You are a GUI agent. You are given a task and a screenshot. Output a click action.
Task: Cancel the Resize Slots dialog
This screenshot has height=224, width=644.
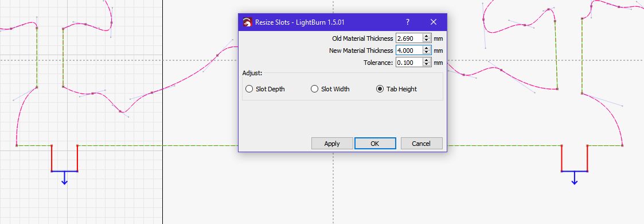coord(421,144)
